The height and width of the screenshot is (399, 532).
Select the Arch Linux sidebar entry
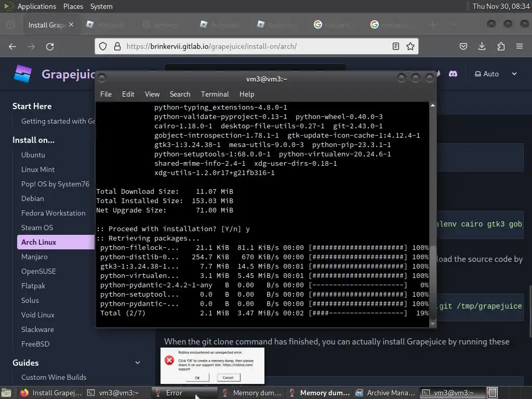[x=56, y=242]
